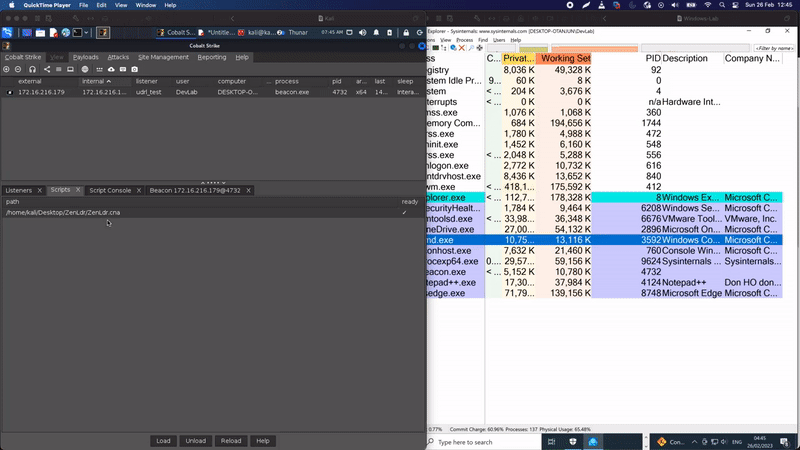This screenshot has width=800, height=450.
Task: Click the Disconnect minus icon in Cobalt Strike toolbar
Action: pos(18,69)
